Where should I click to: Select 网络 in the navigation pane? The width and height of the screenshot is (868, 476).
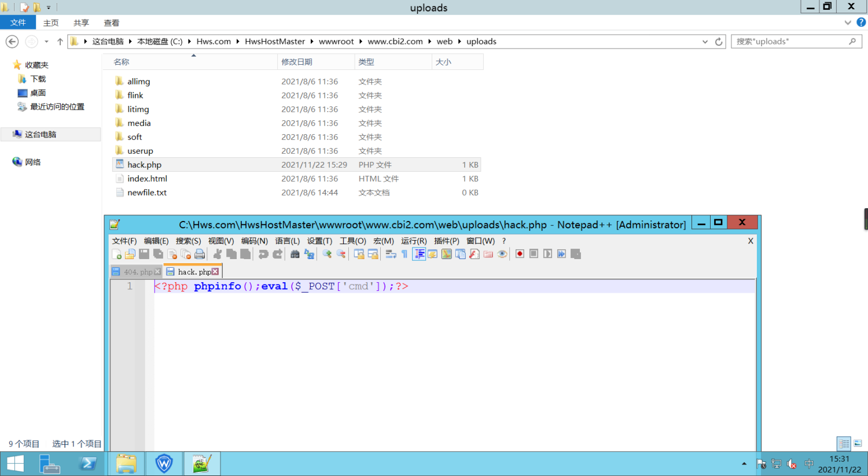click(32, 162)
